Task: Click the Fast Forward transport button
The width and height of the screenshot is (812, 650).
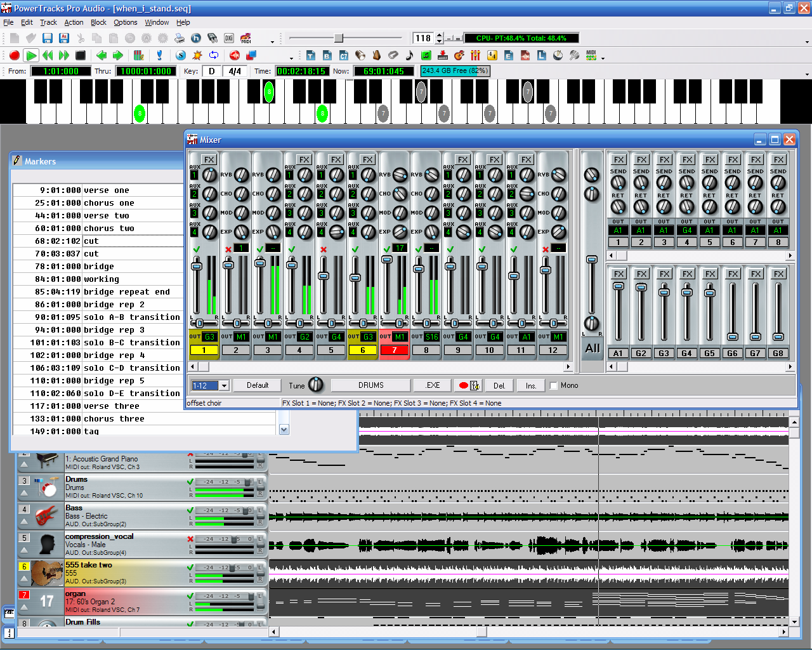Action: (64, 56)
